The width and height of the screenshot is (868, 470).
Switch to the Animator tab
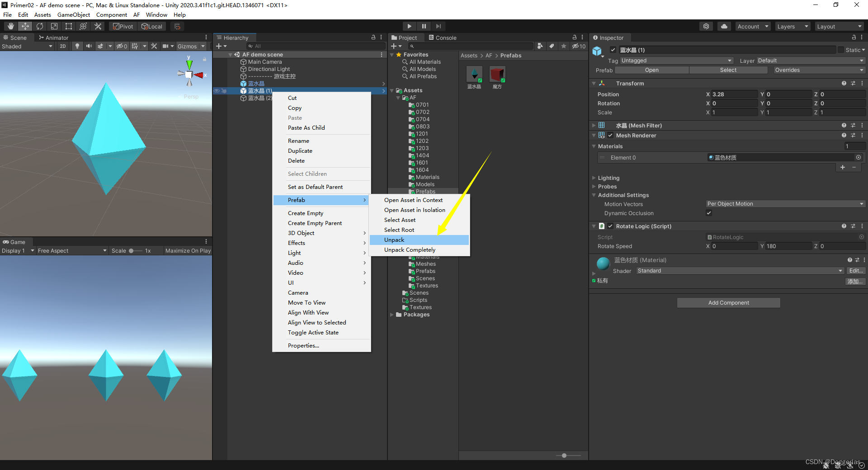[53, 38]
